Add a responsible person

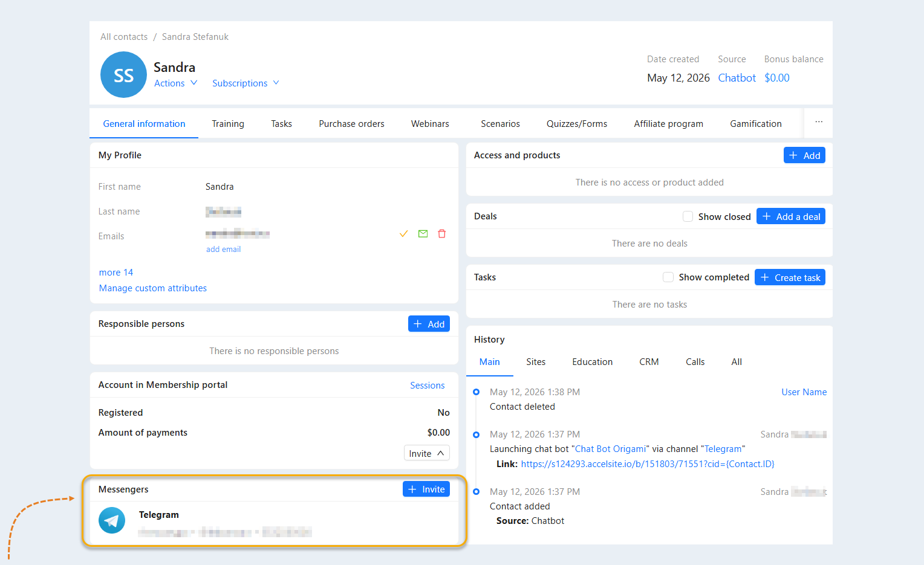(x=429, y=324)
